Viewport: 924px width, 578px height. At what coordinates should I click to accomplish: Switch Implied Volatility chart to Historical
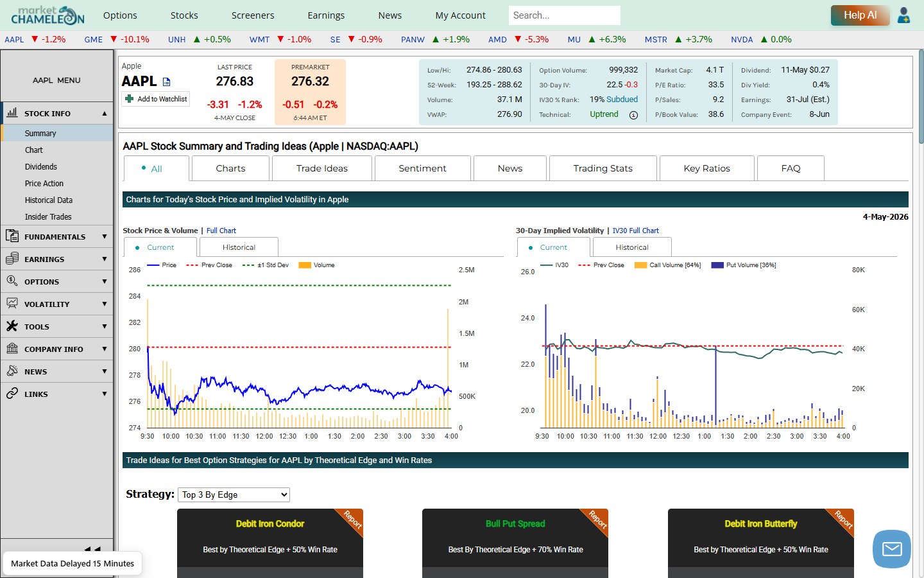pos(632,247)
